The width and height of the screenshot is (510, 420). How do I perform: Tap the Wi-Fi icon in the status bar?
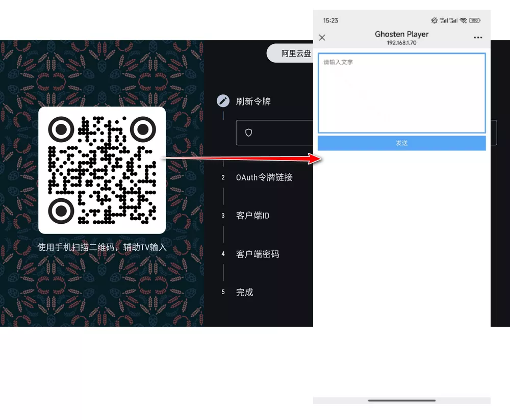[x=463, y=20]
